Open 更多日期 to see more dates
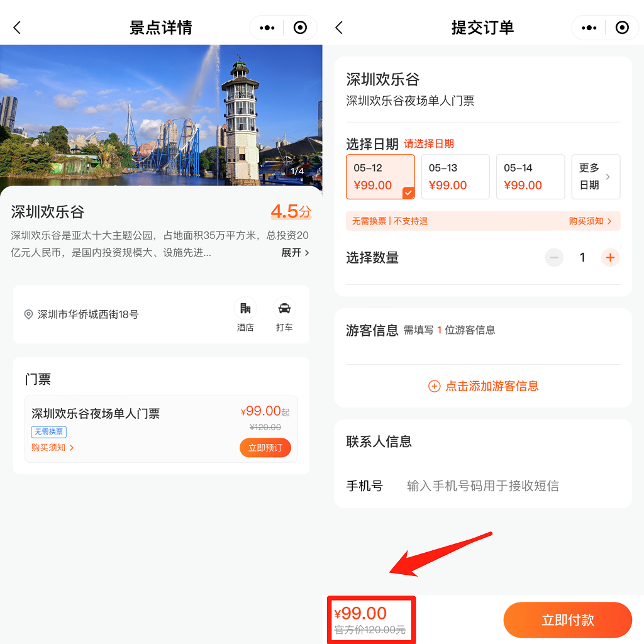 point(595,177)
